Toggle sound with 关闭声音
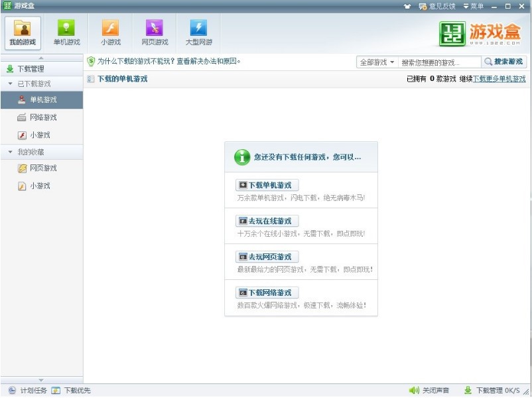This screenshot has height=398, width=532. tap(429, 391)
